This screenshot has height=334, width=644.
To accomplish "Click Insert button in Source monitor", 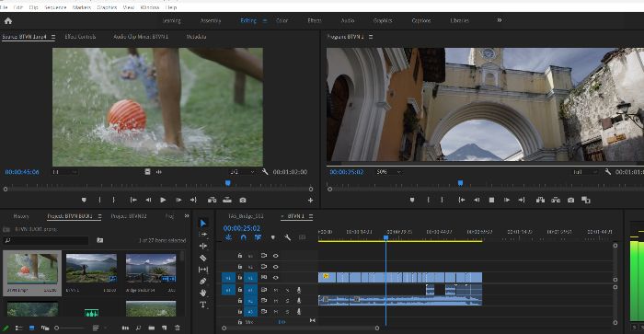I will pos(212,200).
